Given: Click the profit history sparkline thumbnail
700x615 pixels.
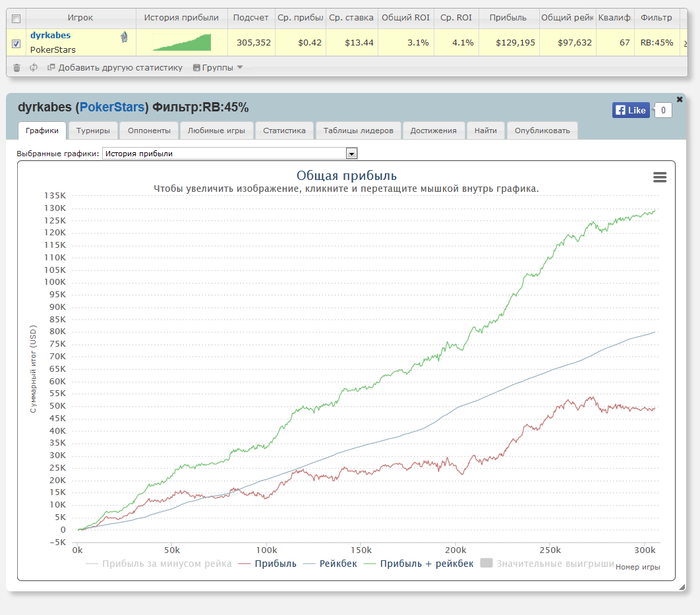Looking at the screenshot, I should click(x=182, y=42).
